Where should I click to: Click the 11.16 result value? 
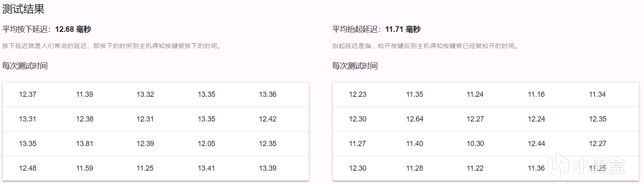[537, 94]
